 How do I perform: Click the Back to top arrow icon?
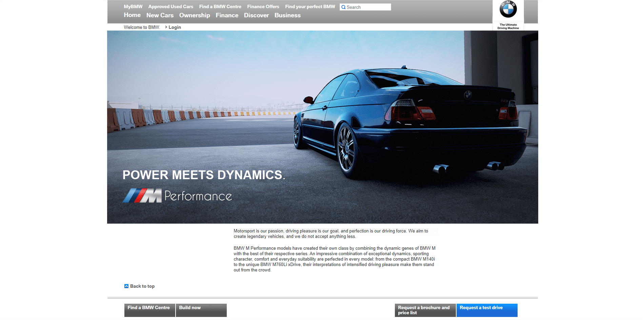(126, 286)
